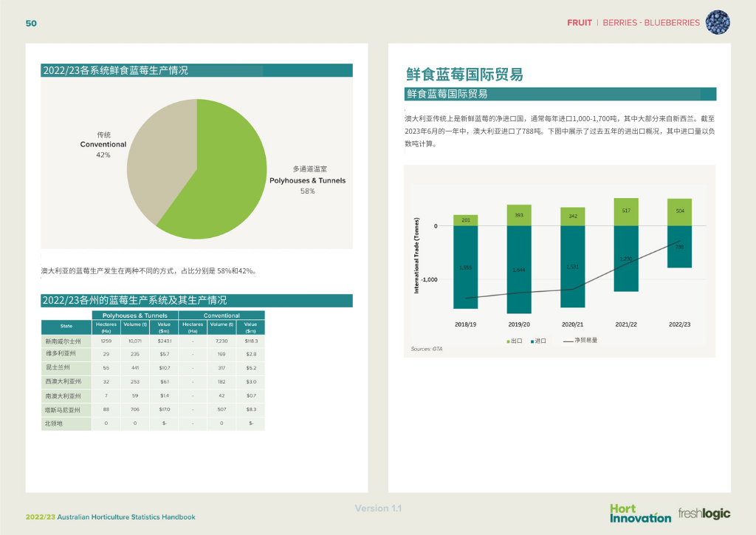This screenshot has width=756, height=535.
Task: Click the green 出口 legend marker
Action: (508, 341)
